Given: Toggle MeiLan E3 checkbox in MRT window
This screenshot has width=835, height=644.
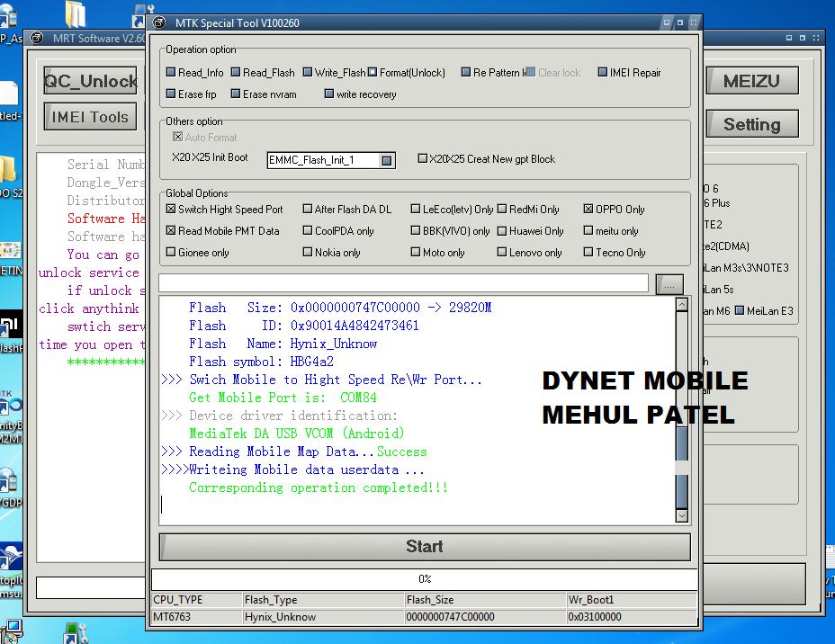Looking at the screenshot, I should (x=739, y=310).
